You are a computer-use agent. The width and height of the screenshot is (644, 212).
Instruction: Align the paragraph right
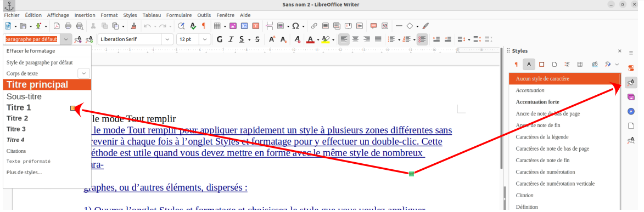[367, 39]
